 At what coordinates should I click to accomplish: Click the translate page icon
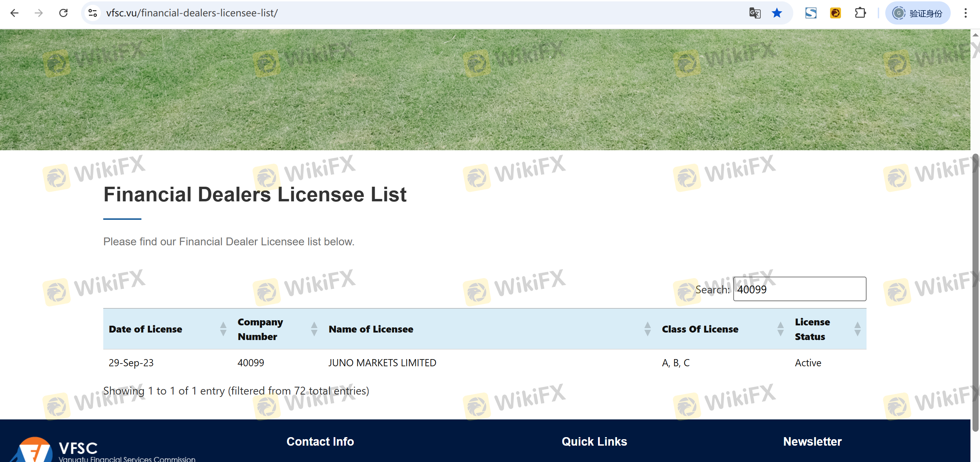(754, 13)
